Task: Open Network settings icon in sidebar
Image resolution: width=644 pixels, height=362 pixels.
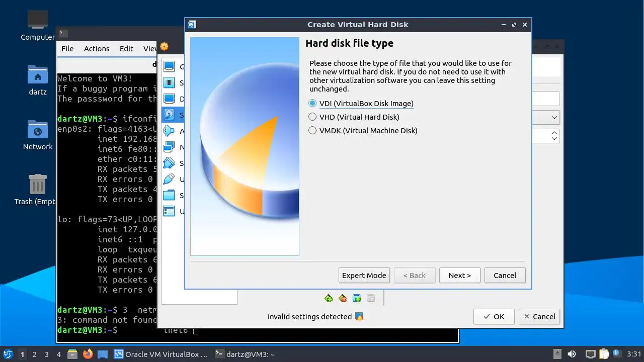Action: tap(169, 147)
